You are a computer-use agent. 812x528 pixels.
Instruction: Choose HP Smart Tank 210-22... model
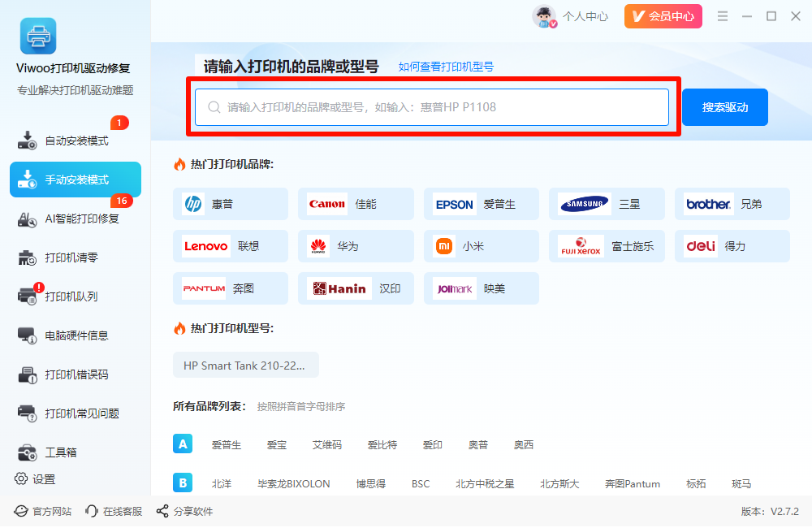tap(246, 366)
